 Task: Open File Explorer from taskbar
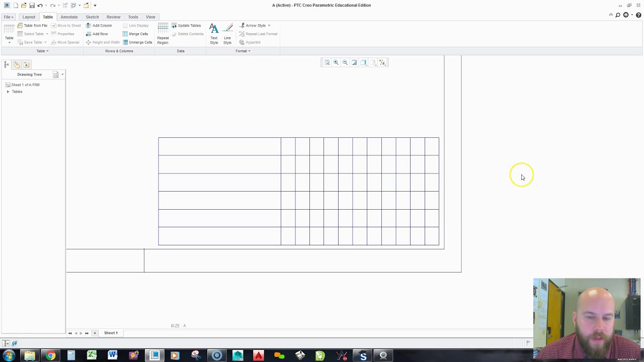pos(30,356)
